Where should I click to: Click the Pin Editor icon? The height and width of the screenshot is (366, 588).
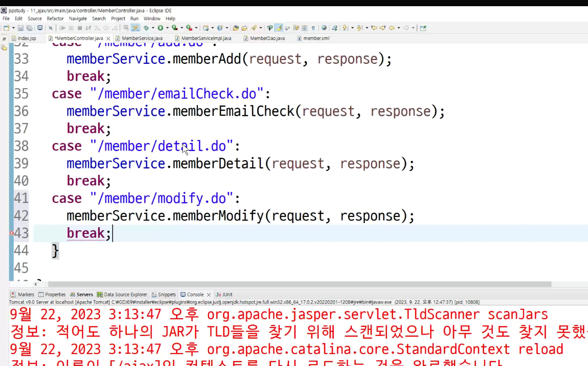coord(423,28)
